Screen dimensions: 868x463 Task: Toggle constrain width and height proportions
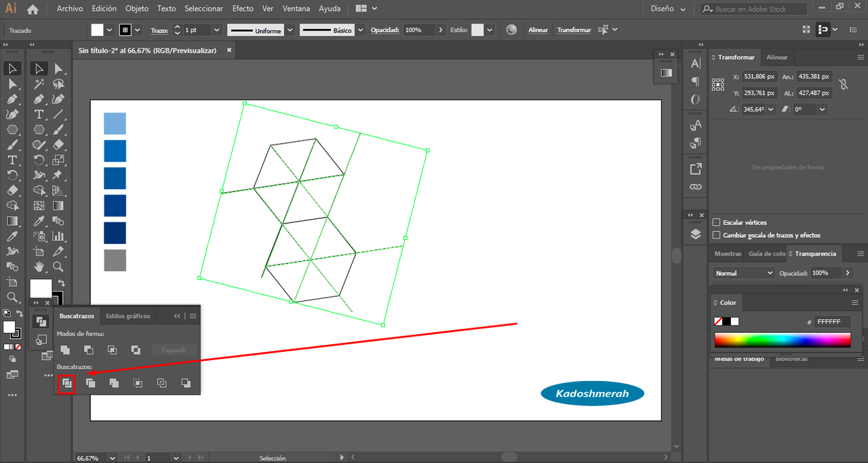click(x=843, y=85)
